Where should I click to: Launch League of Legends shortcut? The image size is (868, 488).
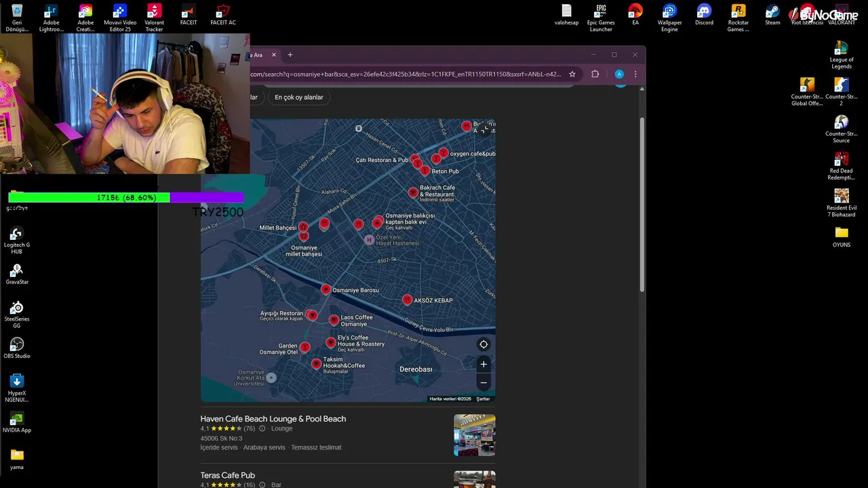point(842,55)
